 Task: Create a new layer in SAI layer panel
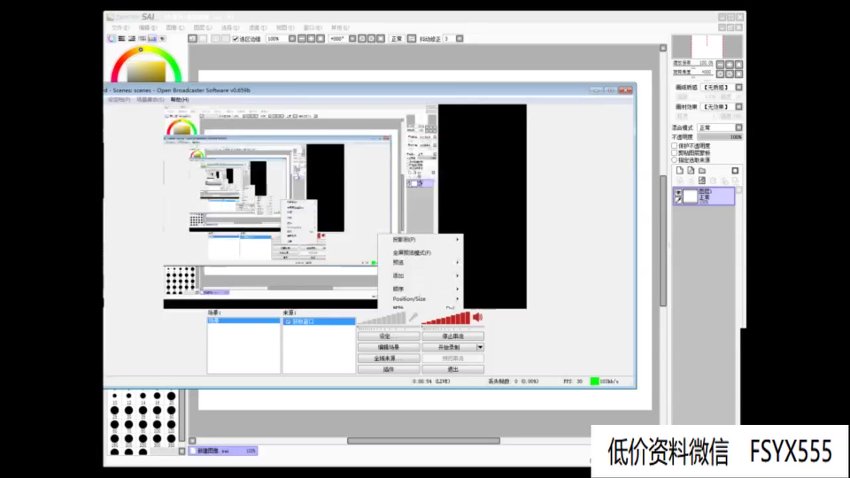[x=680, y=170]
